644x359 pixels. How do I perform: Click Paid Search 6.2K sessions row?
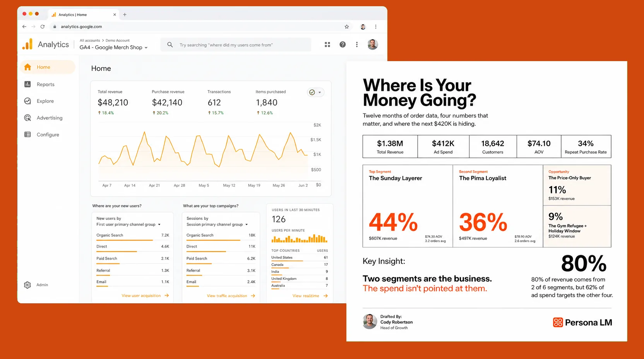point(221,259)
